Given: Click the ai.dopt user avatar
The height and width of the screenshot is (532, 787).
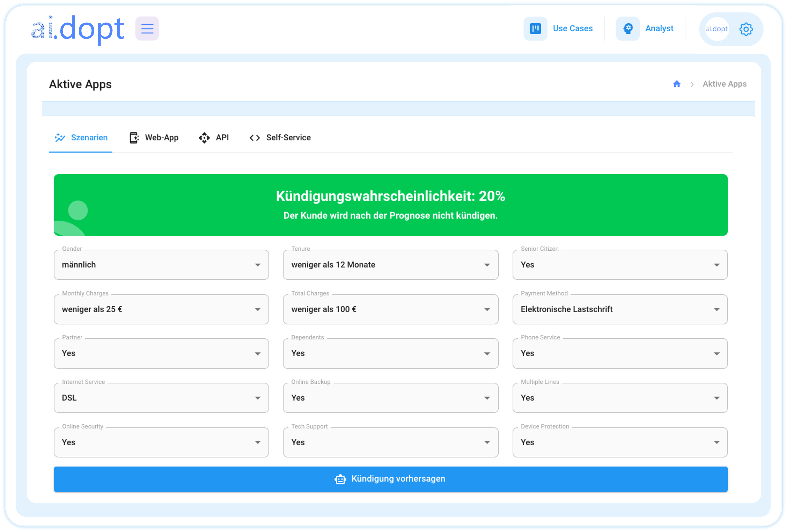Looking at the screenshot, I should tap(717, 29).
